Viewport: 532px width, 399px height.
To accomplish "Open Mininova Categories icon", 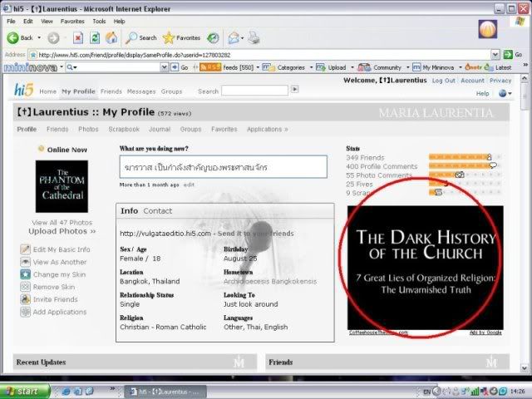I will (x=268, y=67).
